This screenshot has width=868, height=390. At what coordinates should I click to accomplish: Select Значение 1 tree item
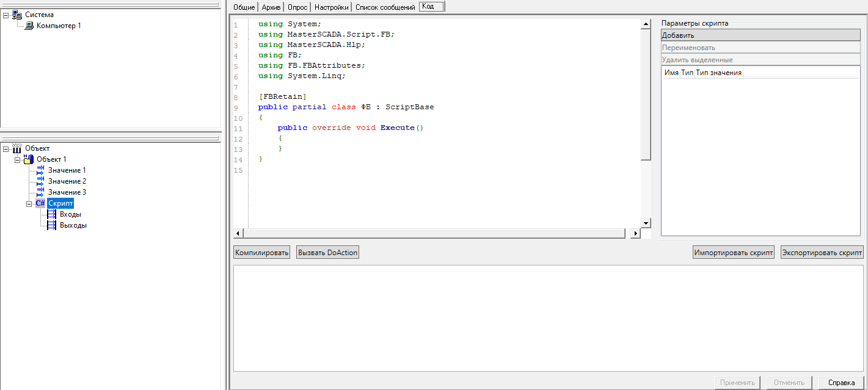pyautogui.click(x=67, y=170)
